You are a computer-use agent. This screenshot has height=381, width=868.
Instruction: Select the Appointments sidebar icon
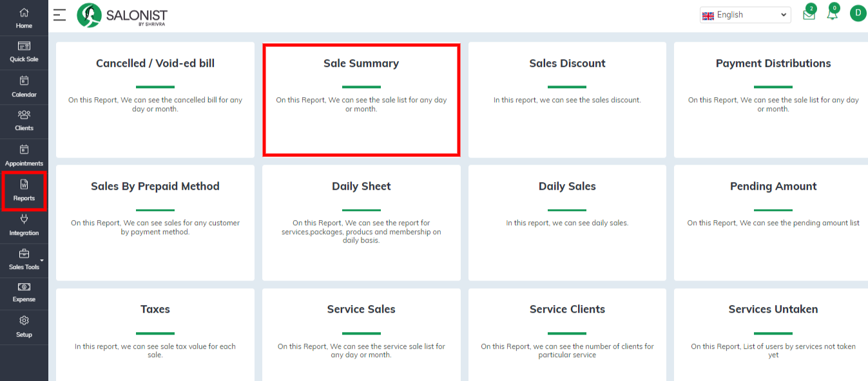(x=24, y=149)
